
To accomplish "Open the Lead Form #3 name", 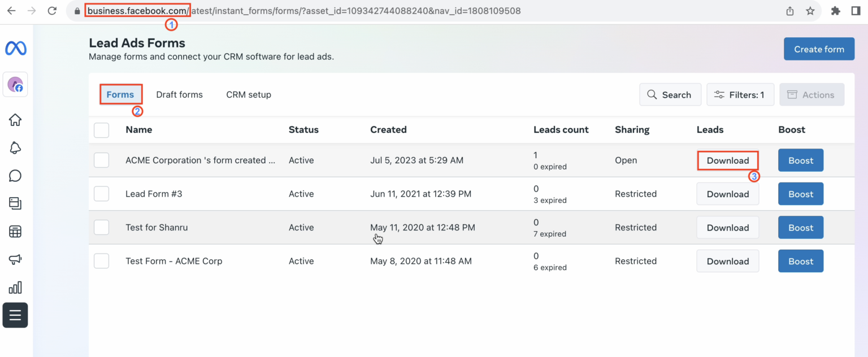I will [x=154, y=194].
